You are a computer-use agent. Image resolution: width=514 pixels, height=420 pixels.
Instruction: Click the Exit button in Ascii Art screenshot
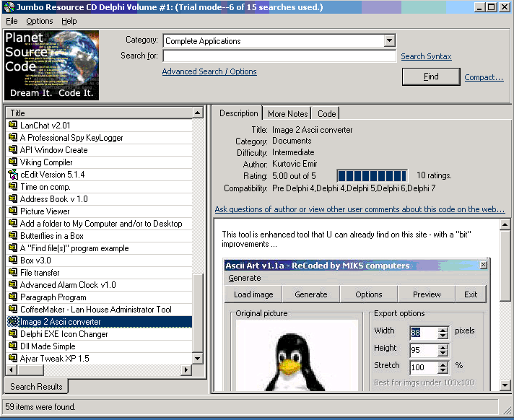tap(471, 294)
